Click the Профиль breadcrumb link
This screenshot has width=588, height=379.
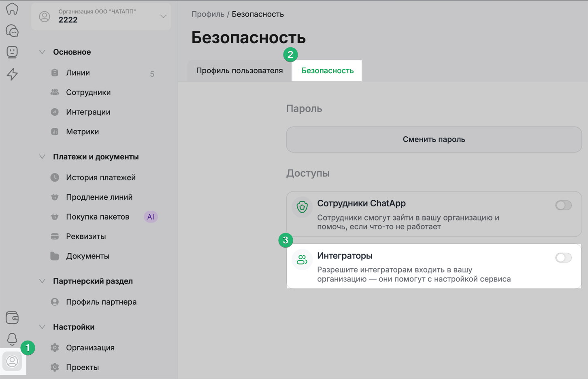click(208, 14)
